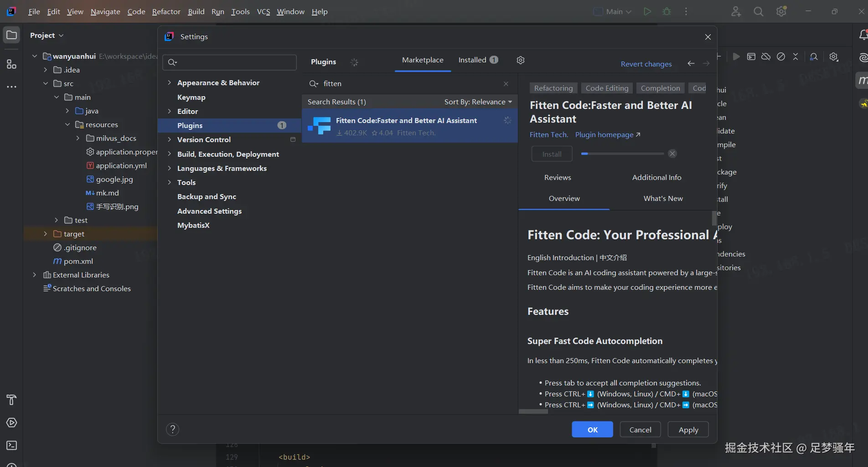Image resolution: width=868 pixels, height=467 pixels.
Task: Clear the fitten plugin search text
Action: (x=506, y=84)
